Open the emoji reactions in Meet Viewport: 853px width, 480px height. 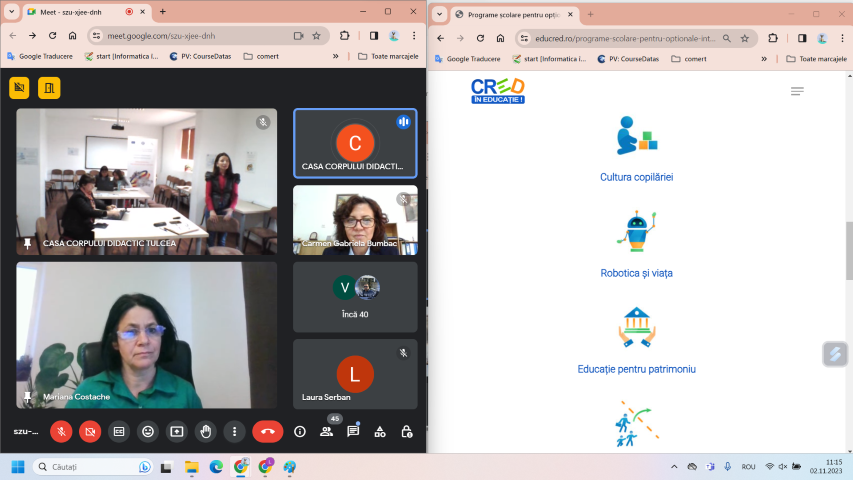[148, 432]
